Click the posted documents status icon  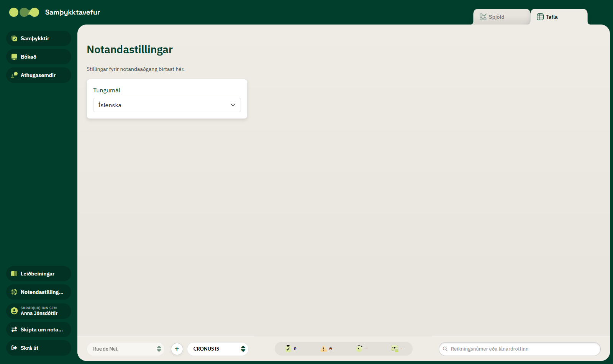pos(395,349)
